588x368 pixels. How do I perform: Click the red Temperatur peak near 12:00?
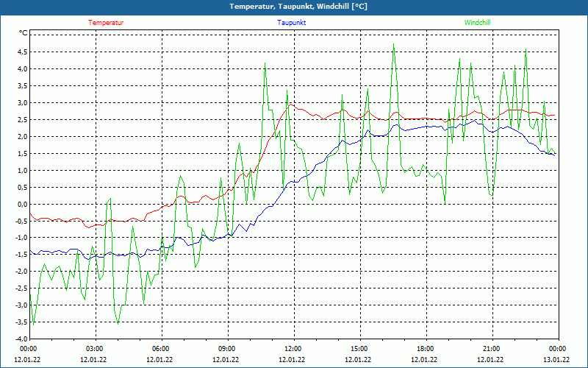pyautogui.click(x=290, y=105)
